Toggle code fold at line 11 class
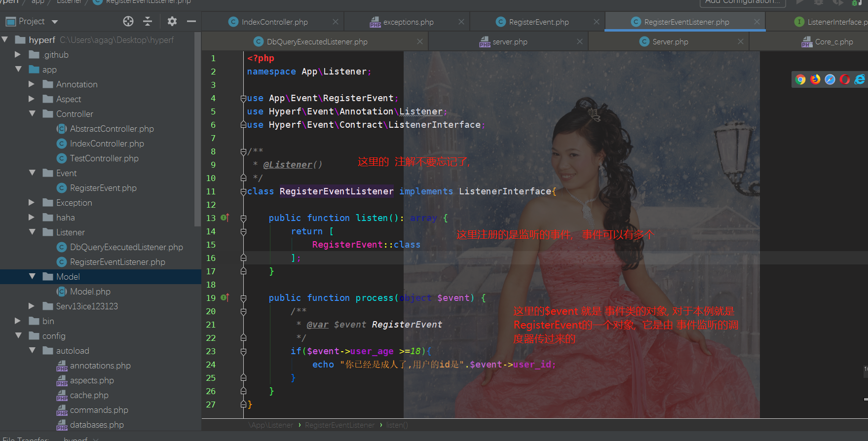Image resolution: width=868 pixels, height=441 pixels. click(x=243, y=191)
